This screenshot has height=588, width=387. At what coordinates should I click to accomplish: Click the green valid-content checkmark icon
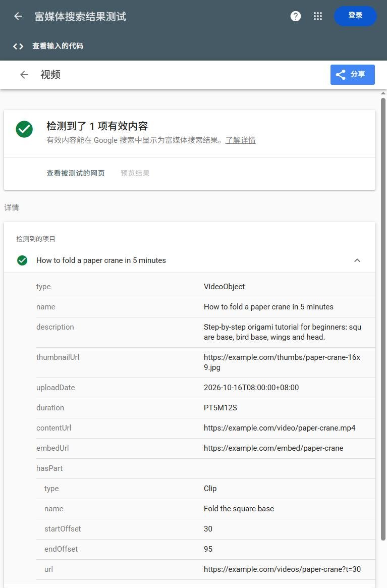pyautogui.click(x=24, y=129)
